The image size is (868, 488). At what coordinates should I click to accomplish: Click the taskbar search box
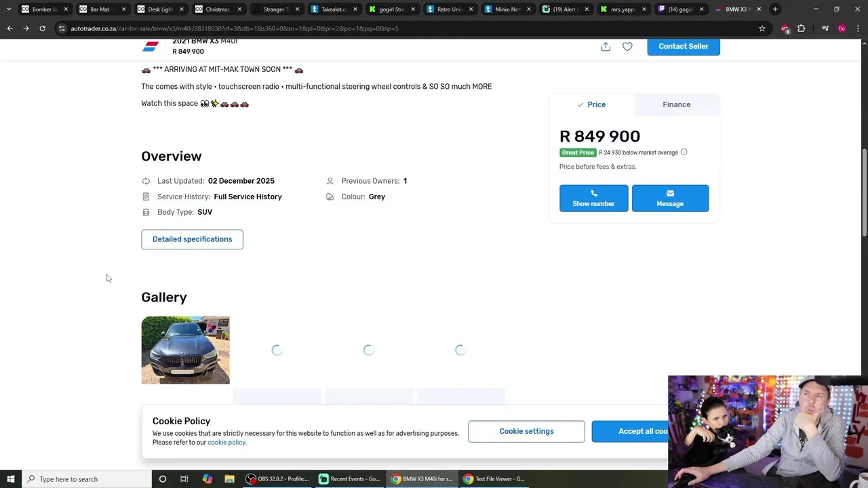pyautogui.click(x=87, y=479)
